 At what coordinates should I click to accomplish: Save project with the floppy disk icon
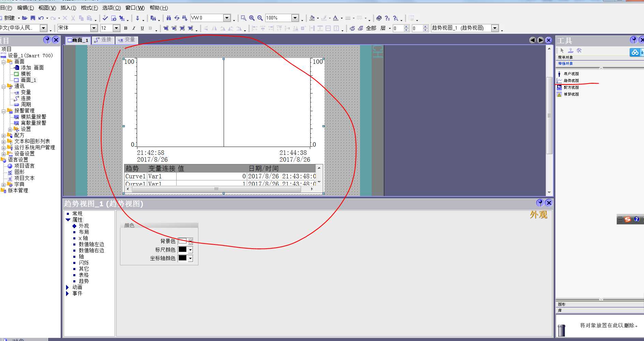[x=33, y=18]
